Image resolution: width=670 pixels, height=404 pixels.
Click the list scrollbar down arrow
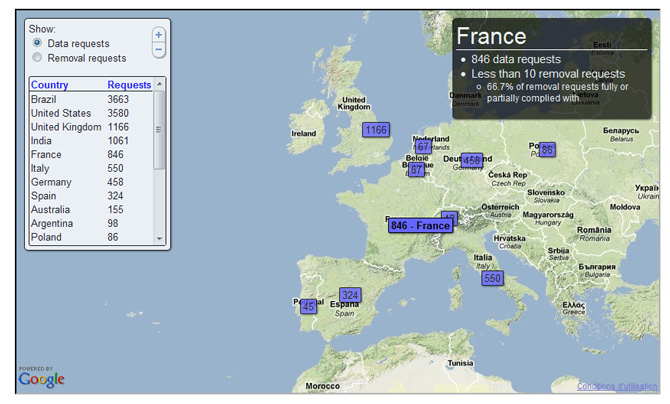[159, 239]
